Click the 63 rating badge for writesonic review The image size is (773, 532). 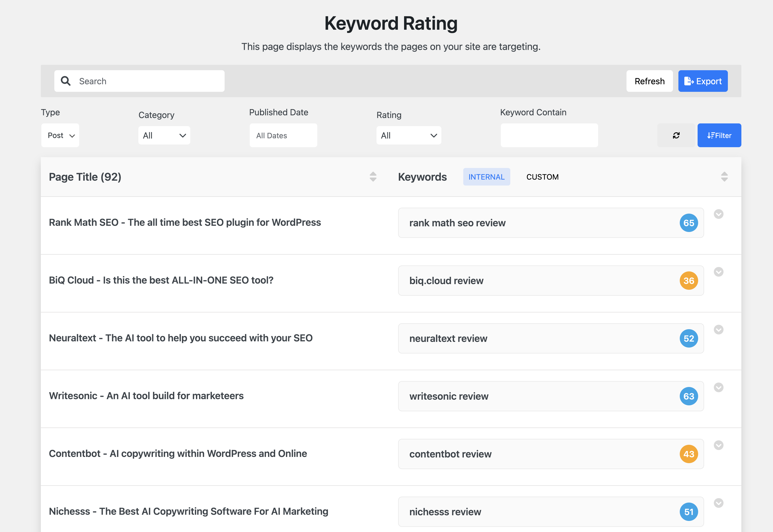[689, 396]
